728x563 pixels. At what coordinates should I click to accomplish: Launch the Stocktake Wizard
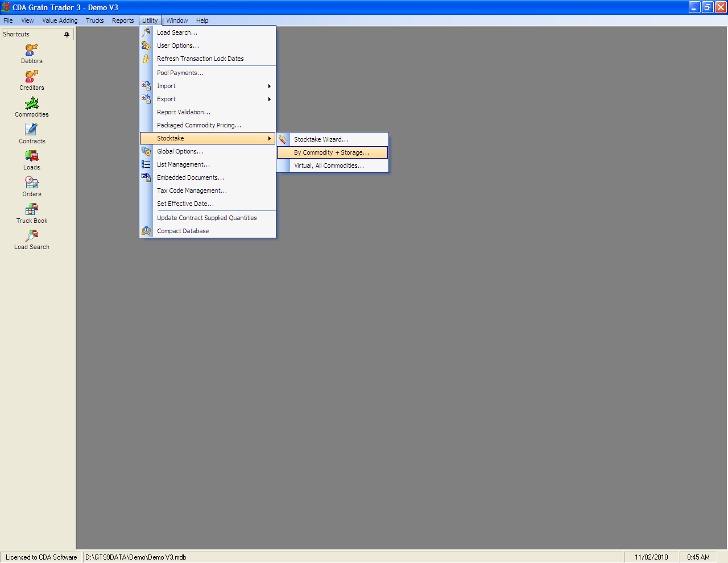point(321,139)
